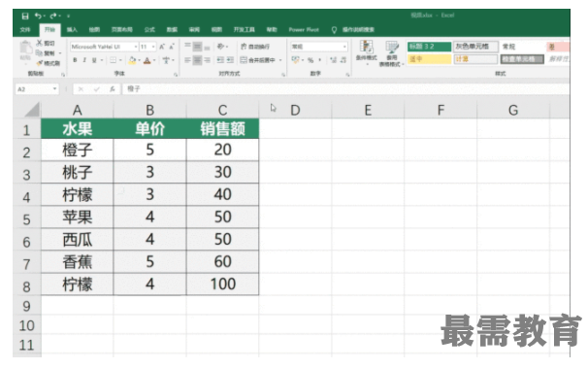The height and width of the screenshot is (369, 588).
Task: Toggle Bold formatting
Action: [75, 60]
